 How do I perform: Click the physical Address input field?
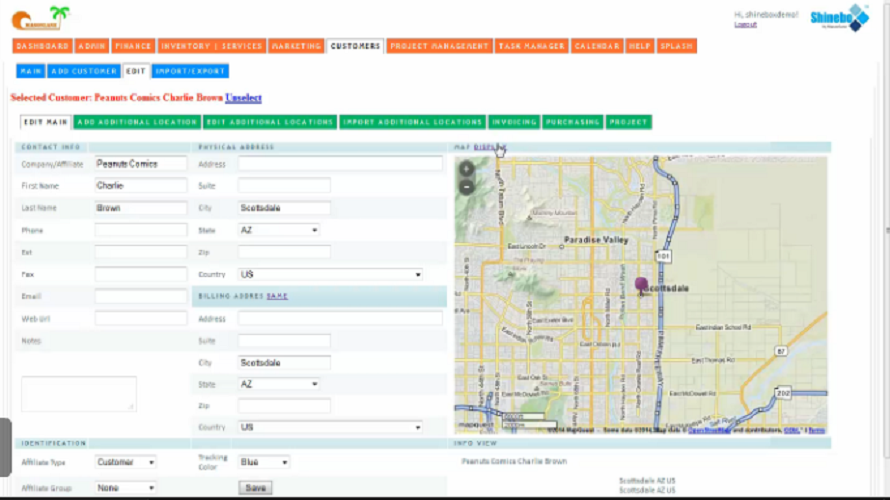click(x=340, y=163)
